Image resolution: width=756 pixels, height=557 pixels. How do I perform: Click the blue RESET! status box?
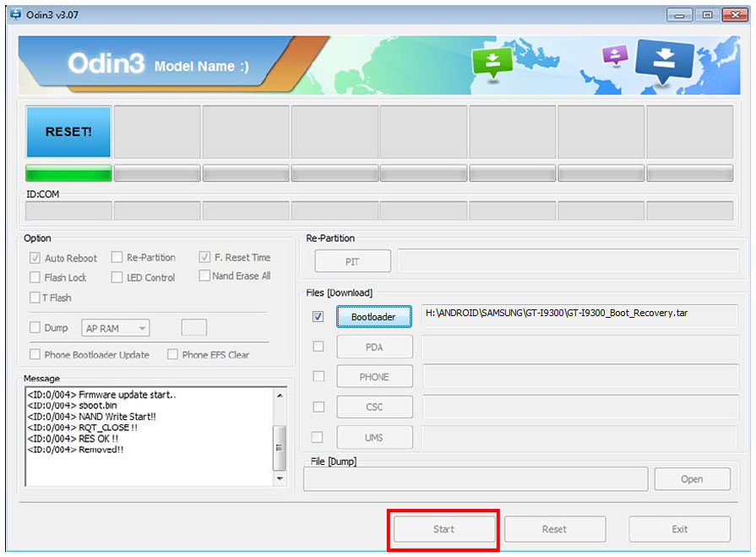tap(68, 132)
